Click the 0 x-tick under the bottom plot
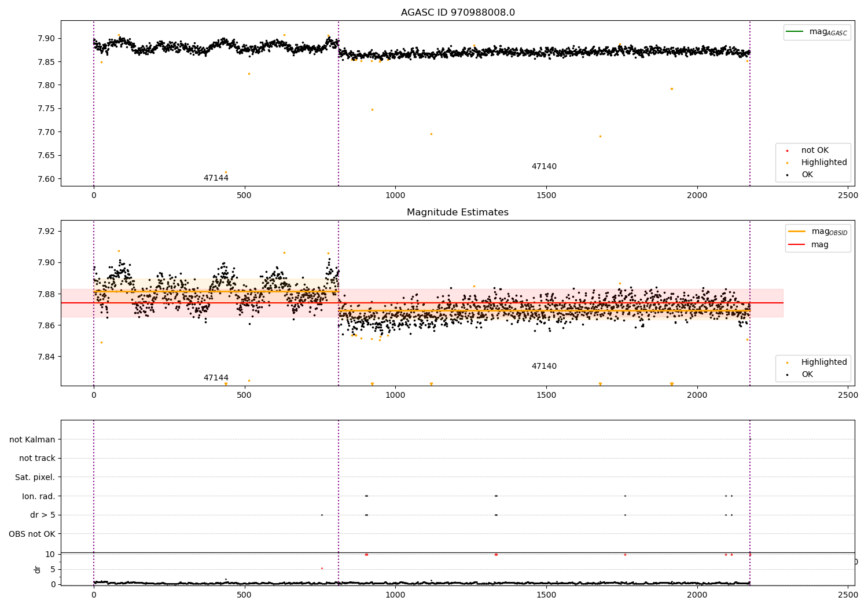868x608 pixels. (94, 595)
